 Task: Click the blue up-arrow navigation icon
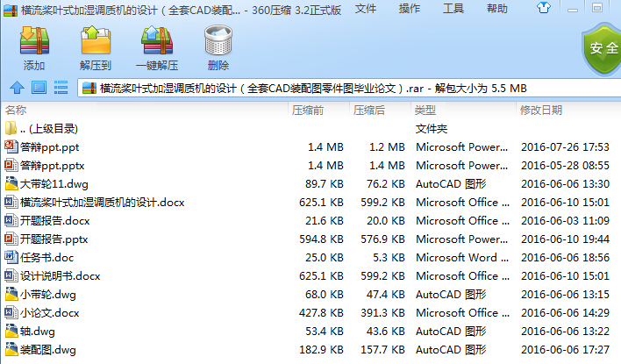pos(17,88)
